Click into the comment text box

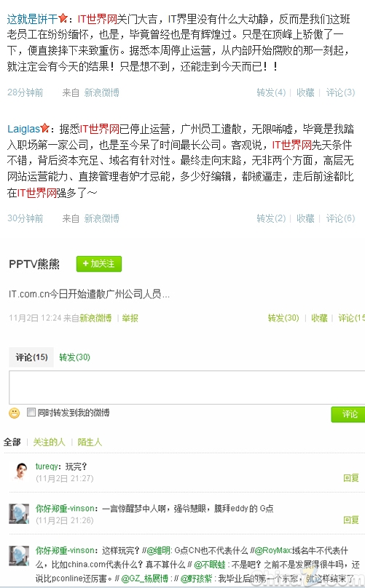187,387
